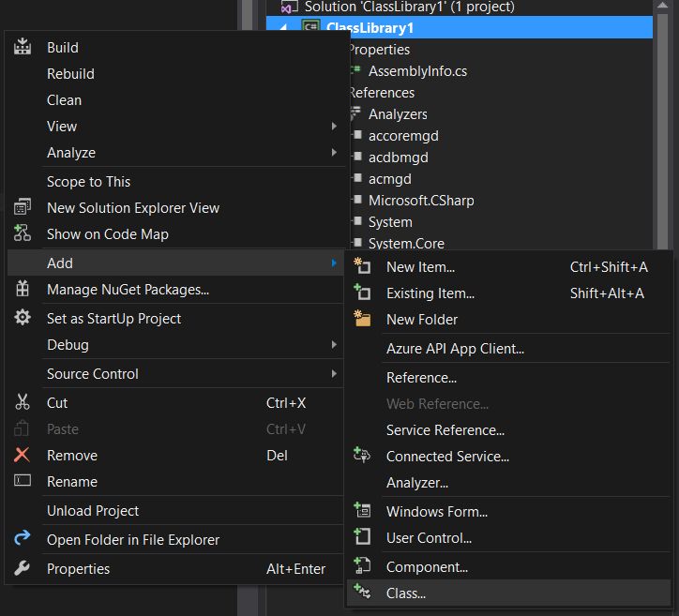This screenshot has width=679, height=616.
Task: Select Rebuild from the context menu
Action: tap(175, 73)
